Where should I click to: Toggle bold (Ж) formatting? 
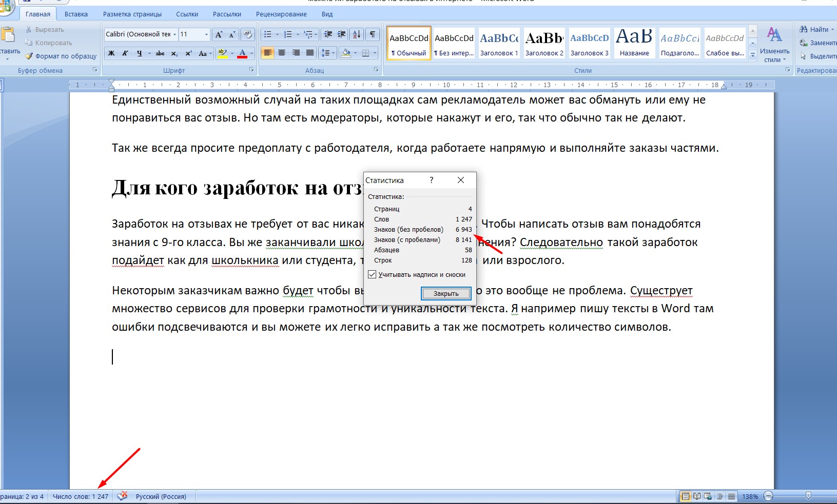point(111,53)
